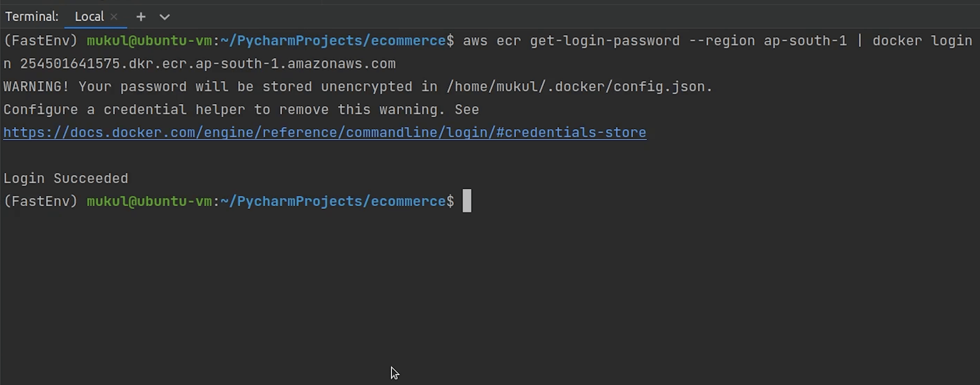Switch to the Local terminal tab
This screenshot has height=385, width=980.
click(x=89, y=17)
